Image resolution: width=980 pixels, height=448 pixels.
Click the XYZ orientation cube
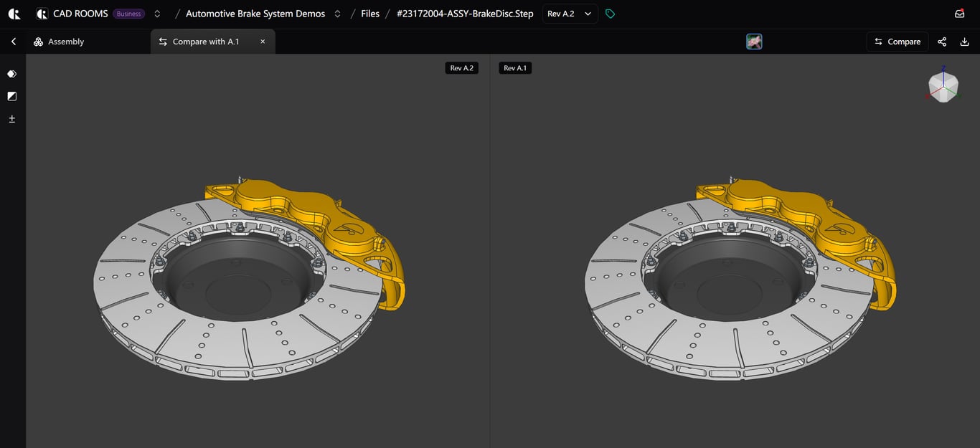[x=943, y=86]
